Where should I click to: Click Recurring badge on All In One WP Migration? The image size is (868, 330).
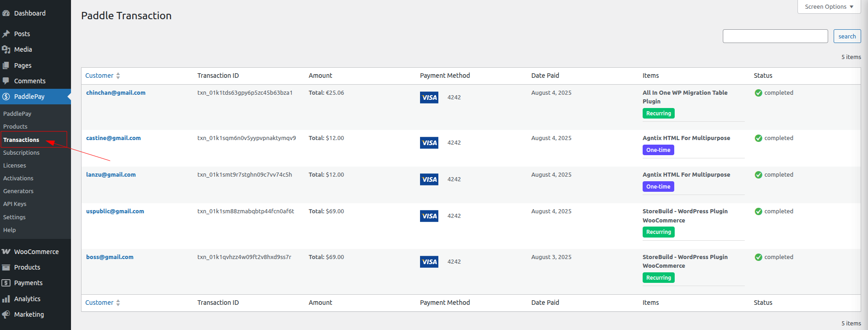[x=659, y=114]
